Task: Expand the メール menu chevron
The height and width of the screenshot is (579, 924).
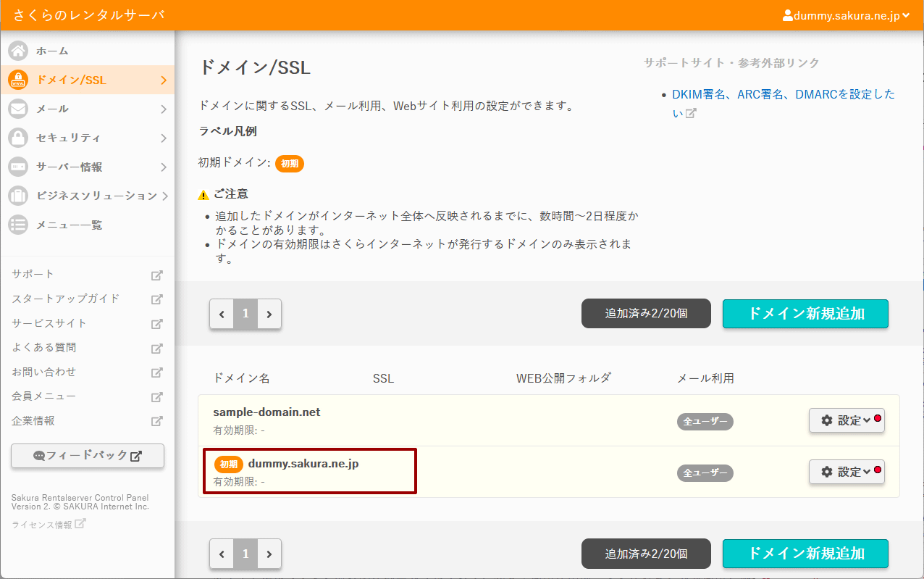Action: coord(164,109)
